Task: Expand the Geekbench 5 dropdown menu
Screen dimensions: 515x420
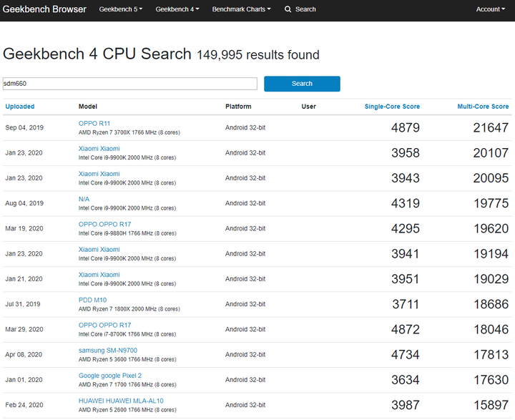Action: click(x=121, y=9)
